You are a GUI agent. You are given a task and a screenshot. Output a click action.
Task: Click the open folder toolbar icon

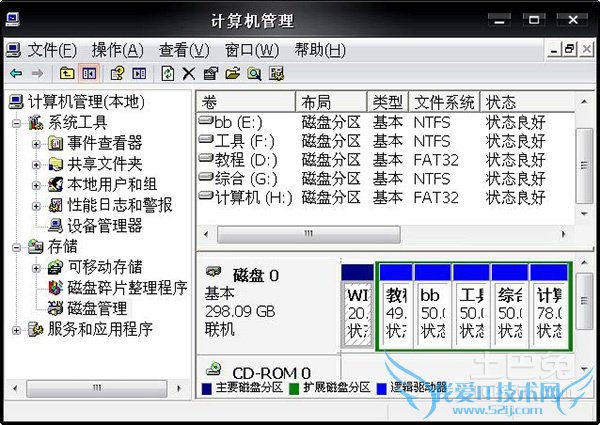click(232, 73)
